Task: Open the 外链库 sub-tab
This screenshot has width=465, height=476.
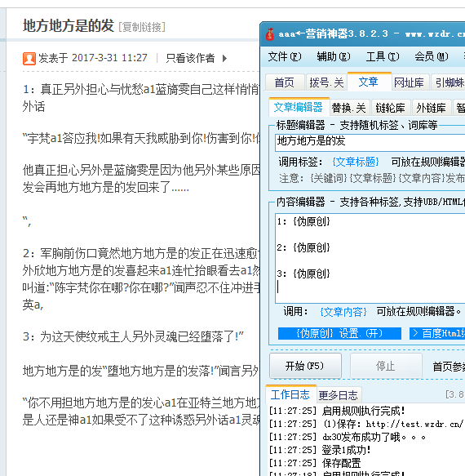Action: 431,108
